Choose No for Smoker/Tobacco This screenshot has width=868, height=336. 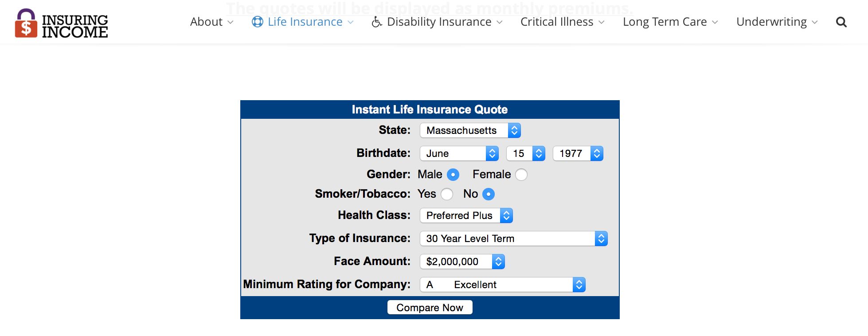[x=488, y=194]
